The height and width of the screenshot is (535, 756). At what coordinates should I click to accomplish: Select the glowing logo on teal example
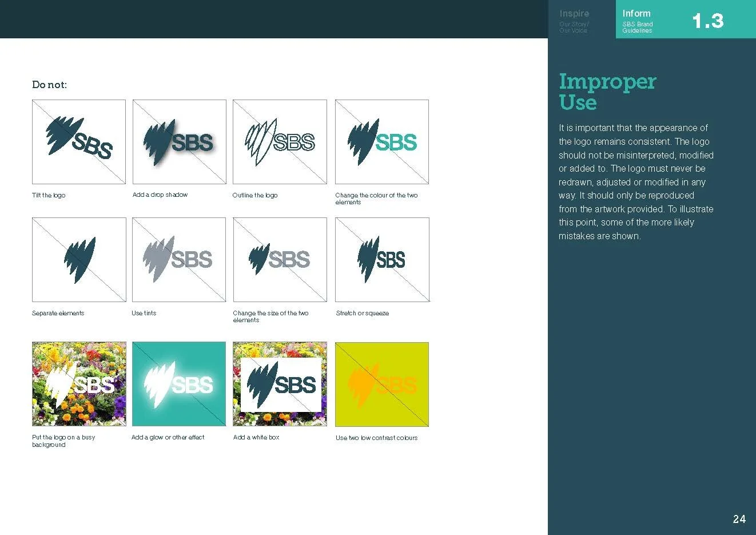pos(179,384)
